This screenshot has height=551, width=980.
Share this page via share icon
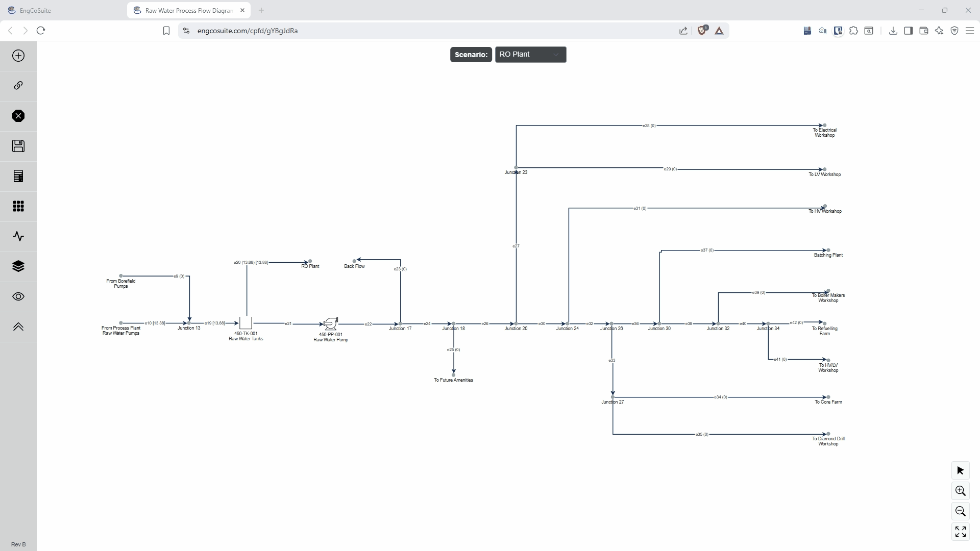683,31
